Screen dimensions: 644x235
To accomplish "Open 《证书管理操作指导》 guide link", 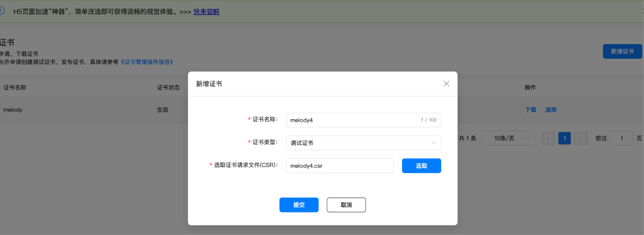I will [x=146, y=62].
